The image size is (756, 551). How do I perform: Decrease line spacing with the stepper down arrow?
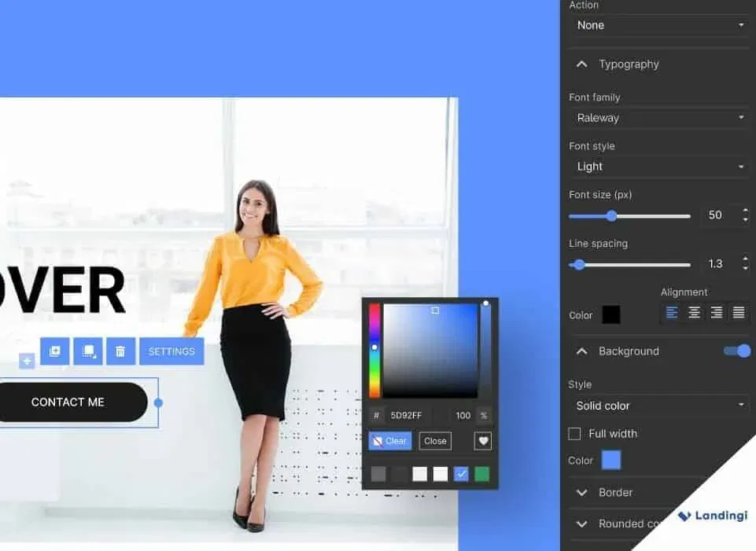click(746, 268)
